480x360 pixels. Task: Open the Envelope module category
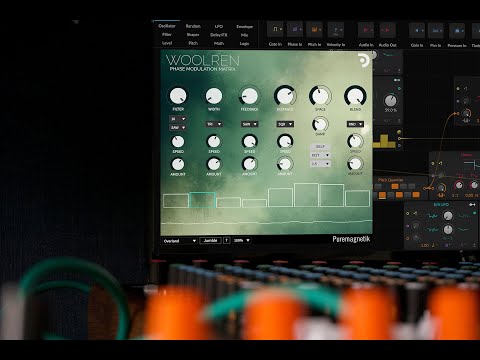pos(244,26)
